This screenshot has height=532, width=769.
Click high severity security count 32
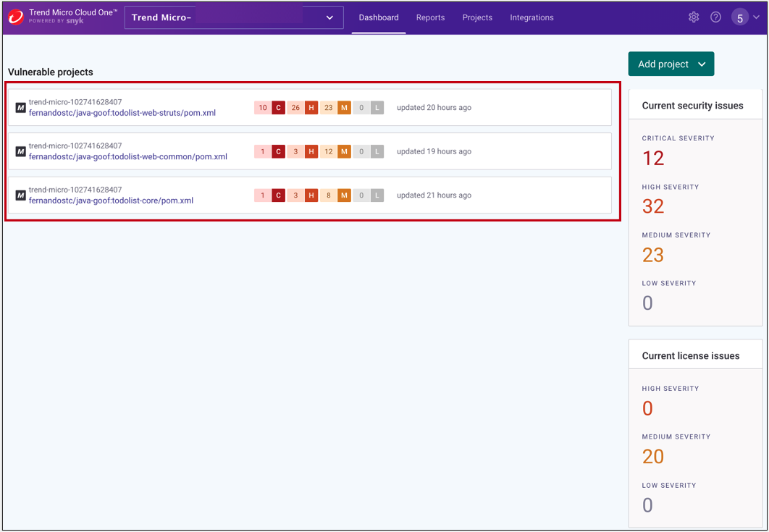coord(653,206)
